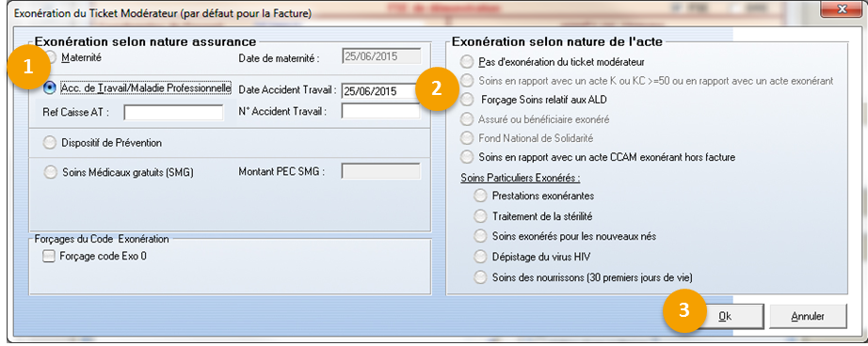Confirm with the Ok button

point(725,317)
